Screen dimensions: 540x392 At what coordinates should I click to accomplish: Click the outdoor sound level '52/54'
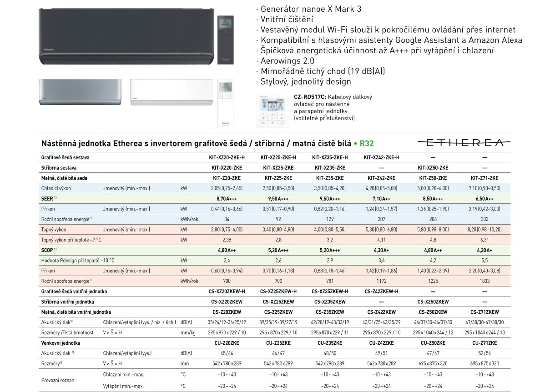pyautogui.click(x=484, y=353)
